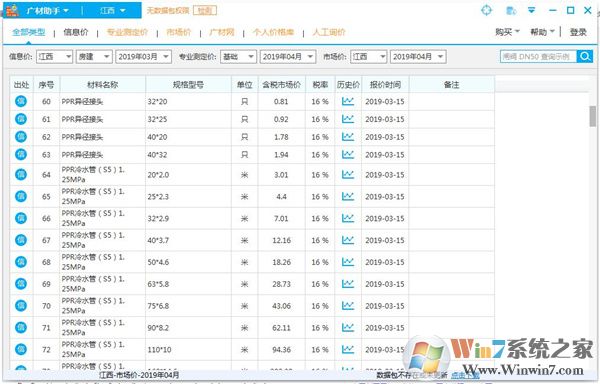This screenshot has height=384, width=600.
Task: Click the specification cell 63*5.8
Action: tap(188, 284)
